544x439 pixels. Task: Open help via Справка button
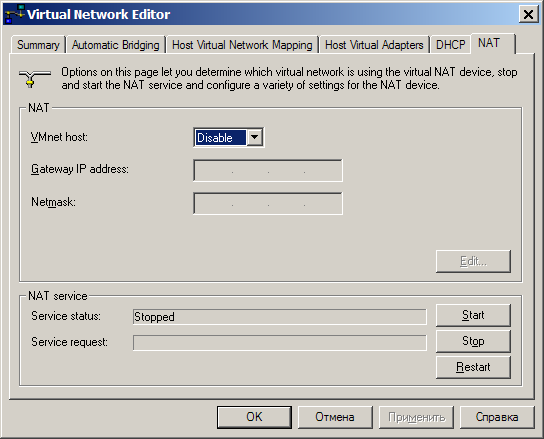[x=497, y=417]
